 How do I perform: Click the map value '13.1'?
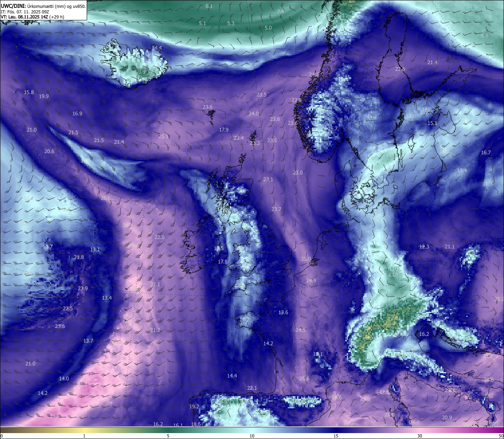(95, 249)
